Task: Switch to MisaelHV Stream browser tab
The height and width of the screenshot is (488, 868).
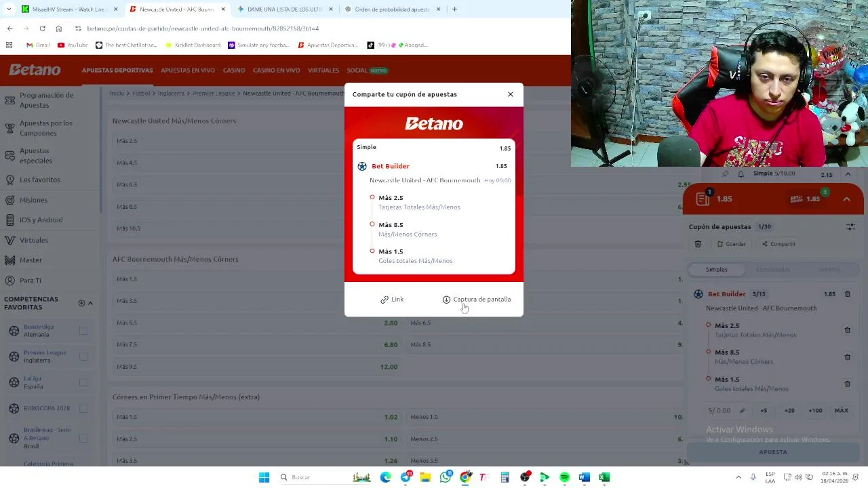Action: tap(69, 9)
